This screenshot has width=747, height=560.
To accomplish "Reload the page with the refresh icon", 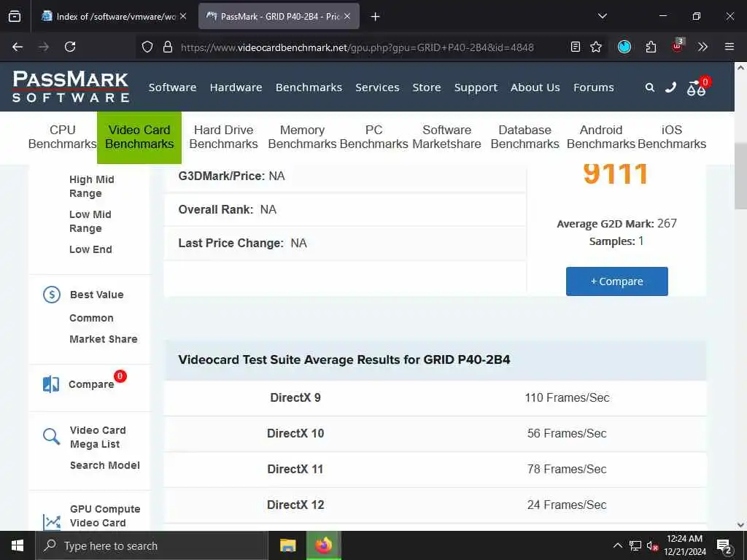I will [70, 47].
